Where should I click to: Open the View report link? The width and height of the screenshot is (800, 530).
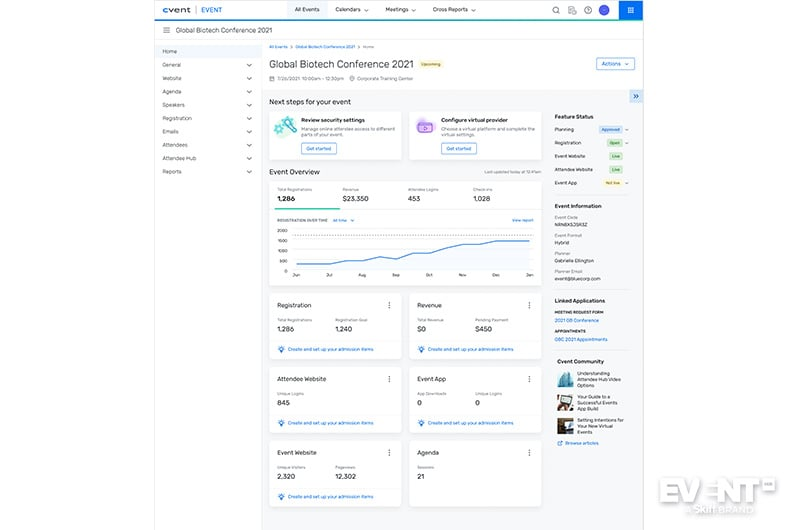point(522,220)
